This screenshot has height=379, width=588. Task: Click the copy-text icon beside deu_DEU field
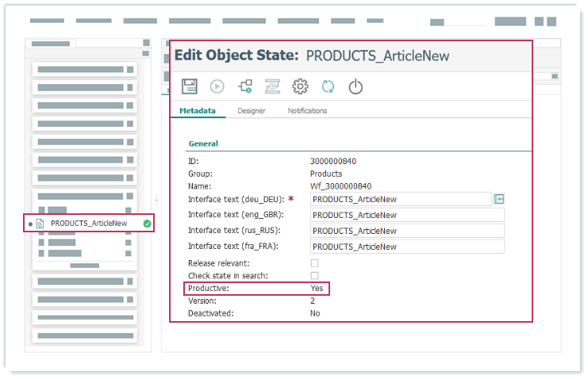(498, 199)
